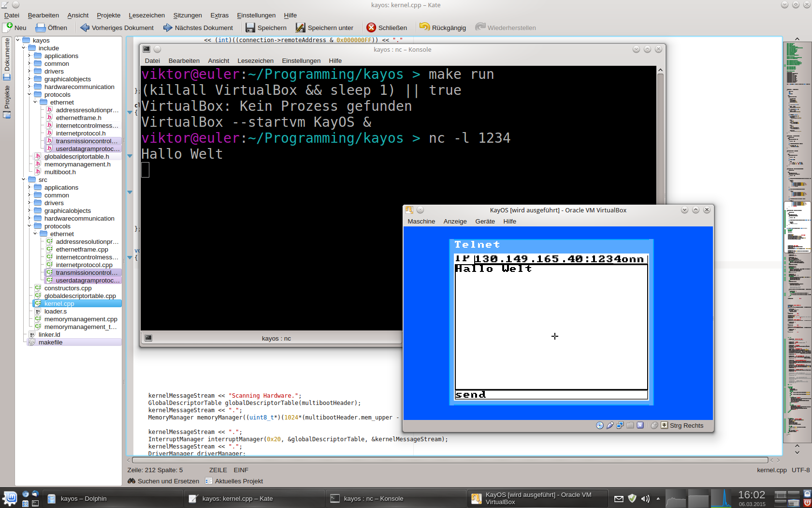The width and height of the screenshot is (812, 508).
Task: Open the UTF-8 encoding selector
Action: tap(800, 470)
